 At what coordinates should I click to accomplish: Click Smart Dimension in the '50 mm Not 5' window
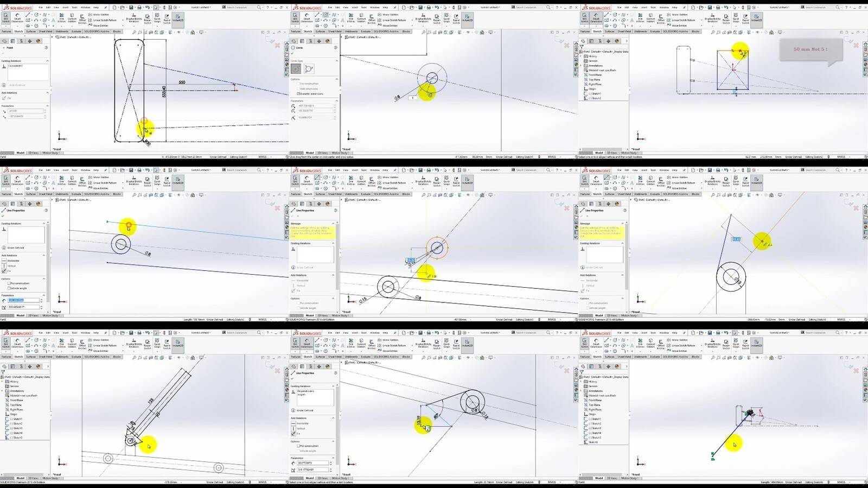click(596, 18)
